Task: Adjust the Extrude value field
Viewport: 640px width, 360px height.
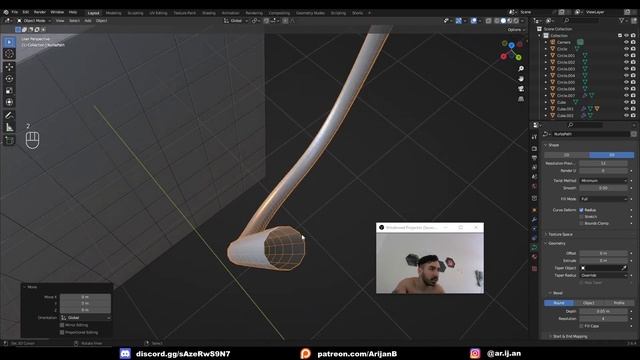Action: [603, 260]
